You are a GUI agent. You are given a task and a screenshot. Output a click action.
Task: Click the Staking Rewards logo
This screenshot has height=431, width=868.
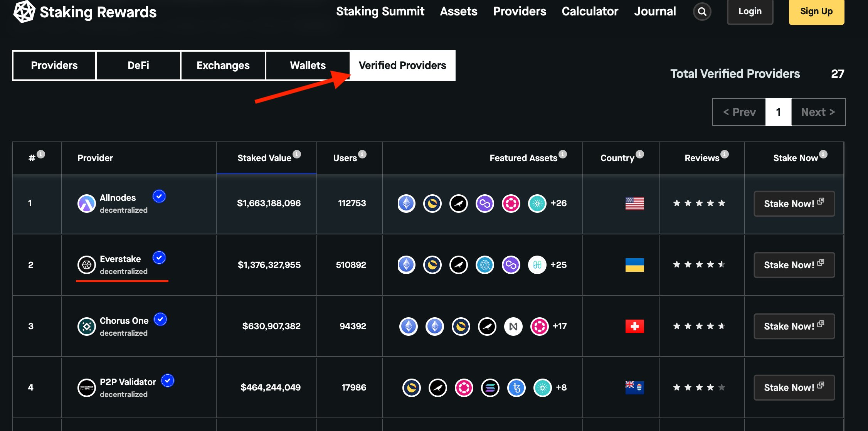coord(86,12)
